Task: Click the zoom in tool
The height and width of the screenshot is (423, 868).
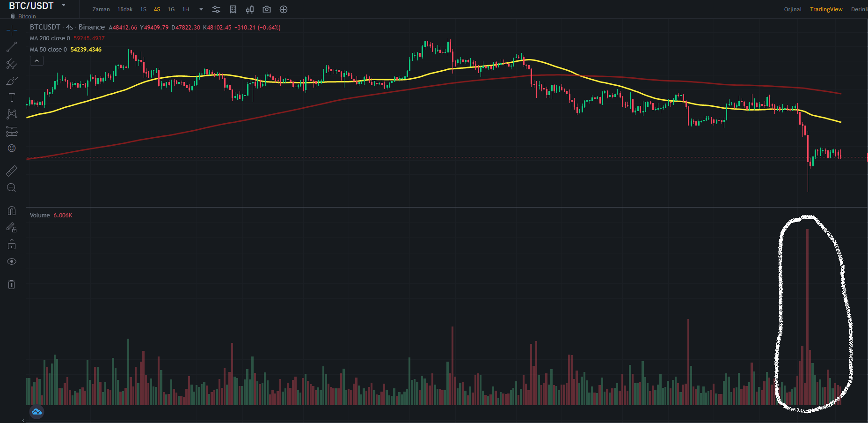Action: pos(12,188)
